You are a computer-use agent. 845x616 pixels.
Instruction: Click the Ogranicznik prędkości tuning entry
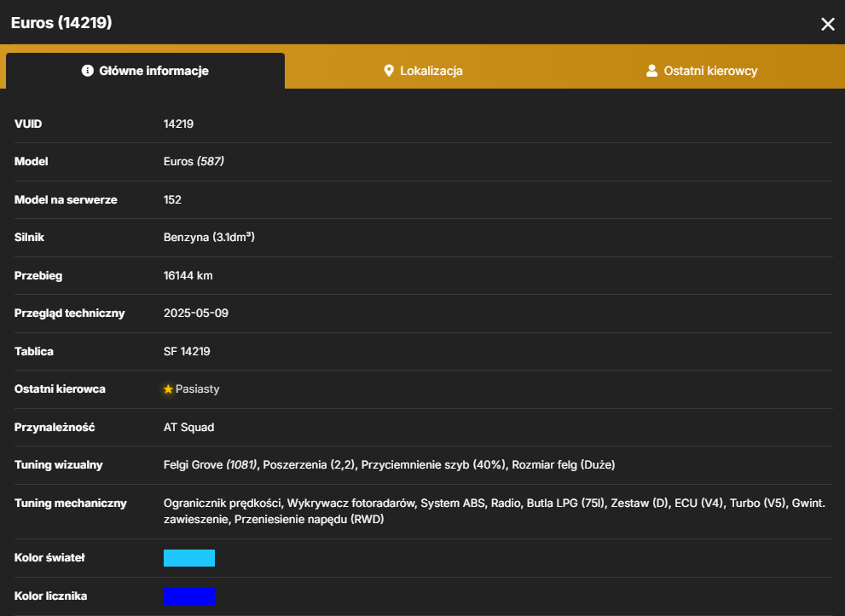point(223,503)
